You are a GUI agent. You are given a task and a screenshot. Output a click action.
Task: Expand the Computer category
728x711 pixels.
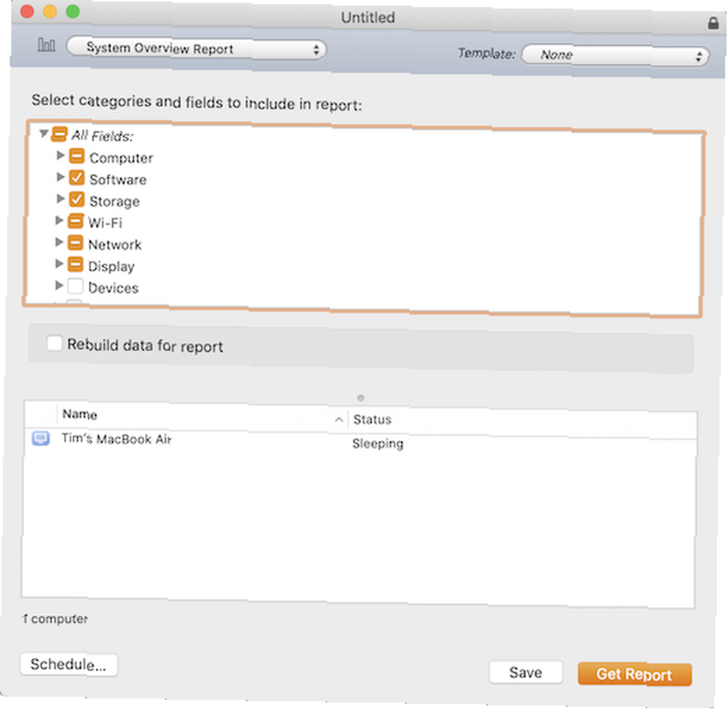(60, 155)
